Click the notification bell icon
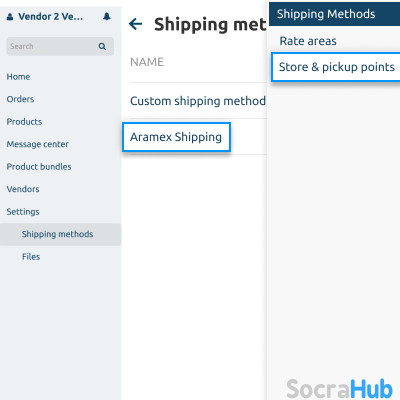 (107, 16)
